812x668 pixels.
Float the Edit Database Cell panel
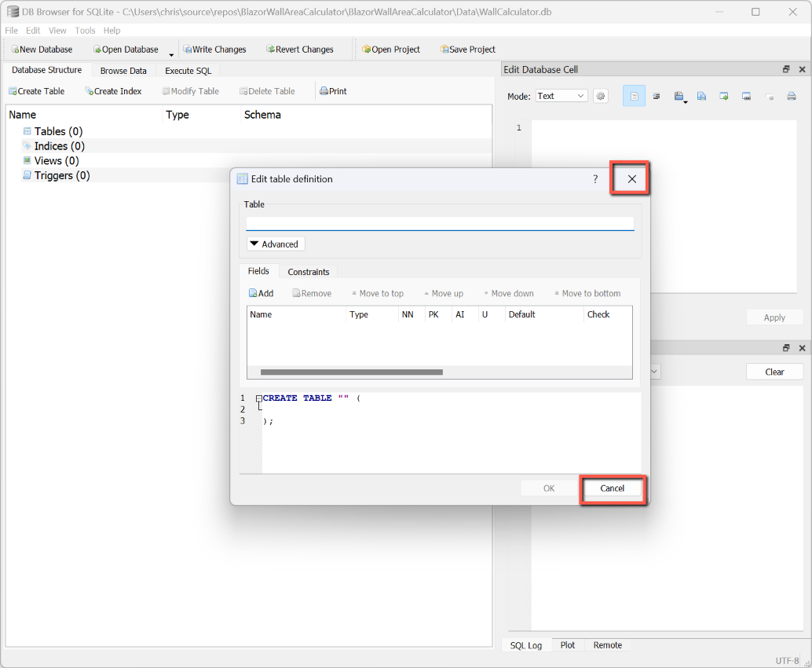click(786, 69)
